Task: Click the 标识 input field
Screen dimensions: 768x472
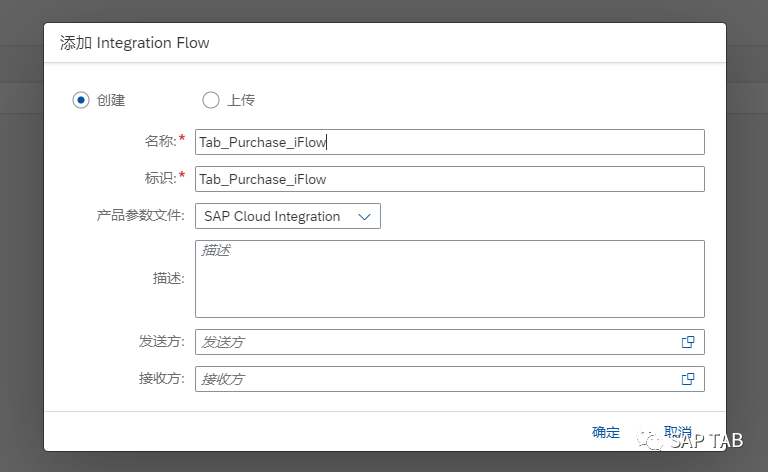Action: [x=450, y=179]
